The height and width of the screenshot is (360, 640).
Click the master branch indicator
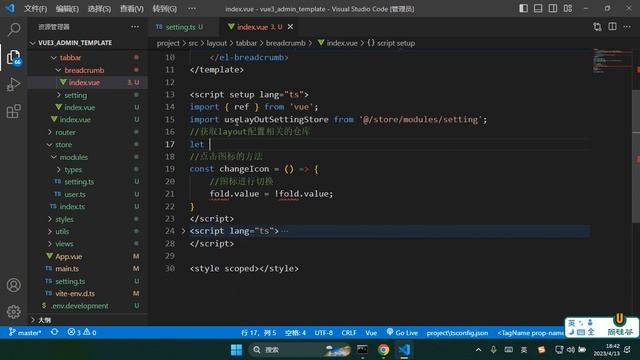25,332
